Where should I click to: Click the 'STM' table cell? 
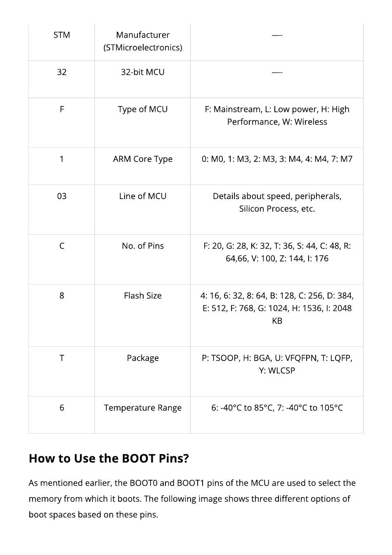coord(61,35)
